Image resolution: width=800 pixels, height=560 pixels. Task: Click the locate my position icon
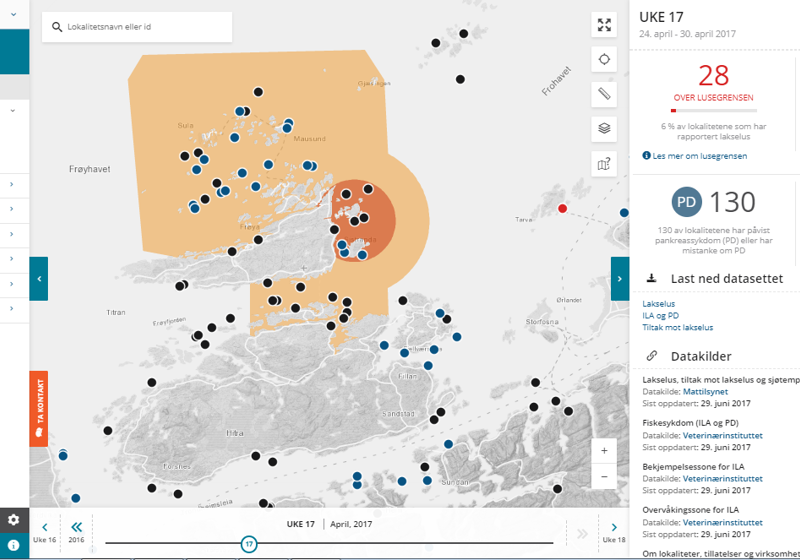coord(604,59)
